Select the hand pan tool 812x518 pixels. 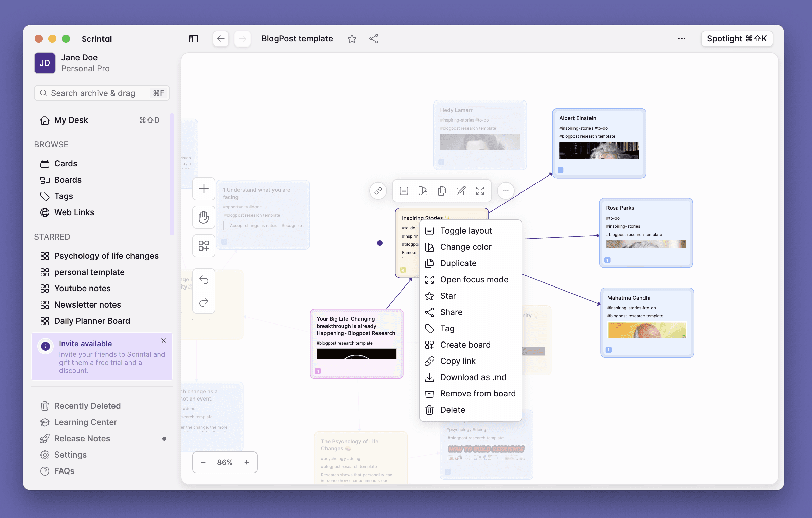click(x=204, y=217)
